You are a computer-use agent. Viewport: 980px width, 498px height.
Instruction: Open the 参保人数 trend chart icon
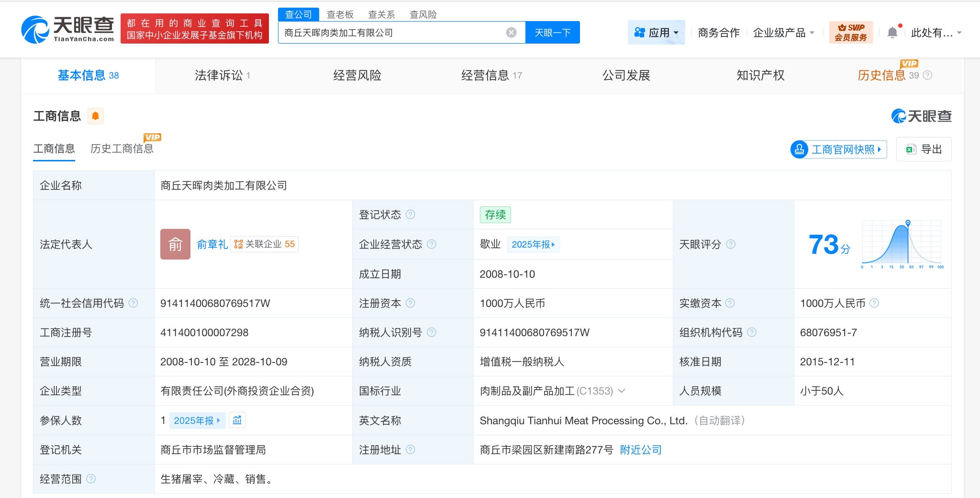(237, 420)
